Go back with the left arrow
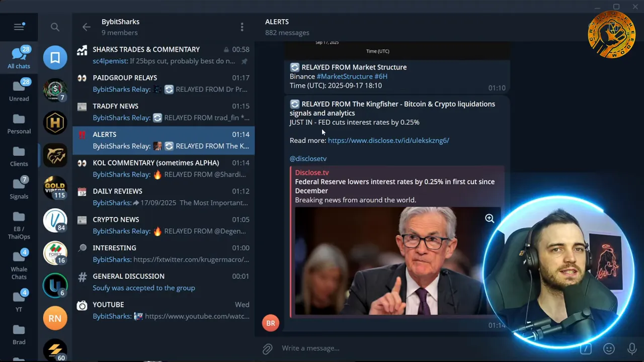Screen dimensions: 644x362 click(87, 27)
